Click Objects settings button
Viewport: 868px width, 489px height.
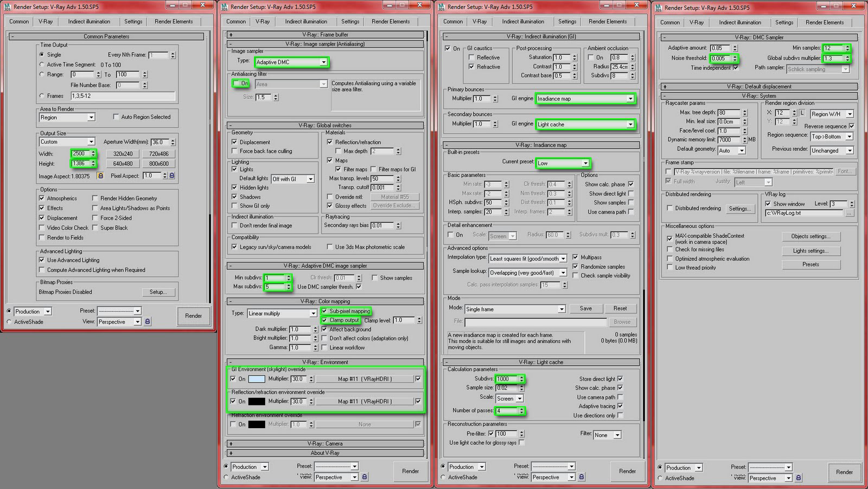click(x=810, y=237)
